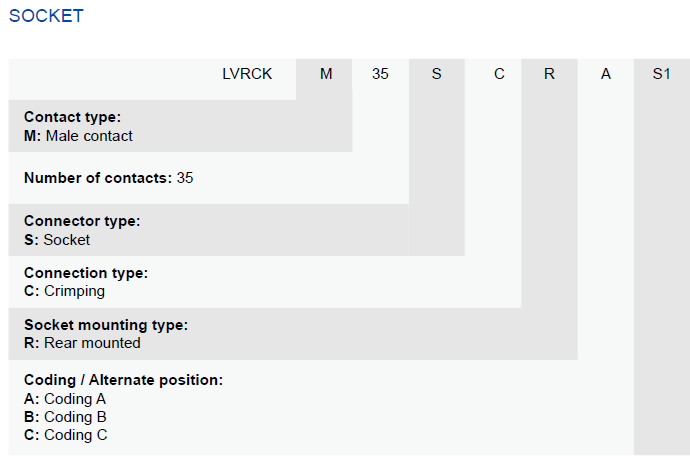Click the 'S: Socket' entry

tap(57, 240)
